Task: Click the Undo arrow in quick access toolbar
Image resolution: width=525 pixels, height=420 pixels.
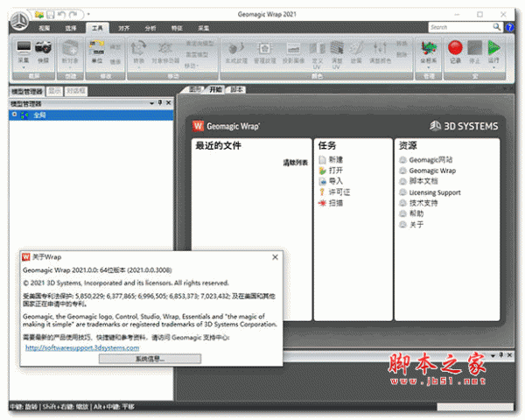Action: [61, 15]
